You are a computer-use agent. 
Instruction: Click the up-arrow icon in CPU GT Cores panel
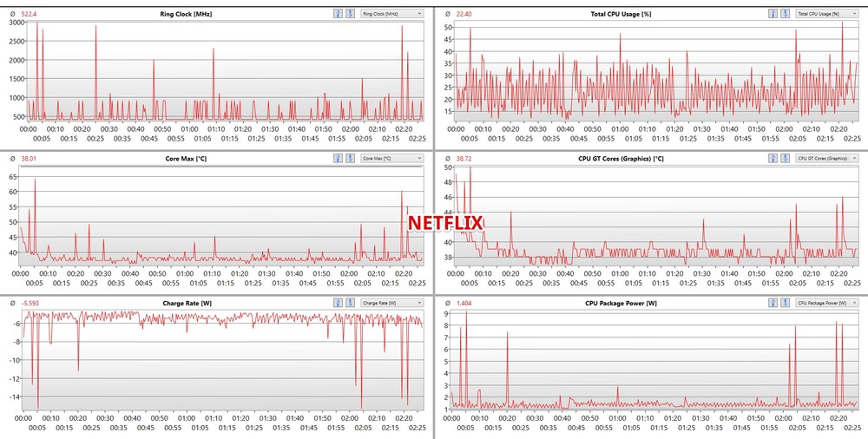[x=773, y=158]
